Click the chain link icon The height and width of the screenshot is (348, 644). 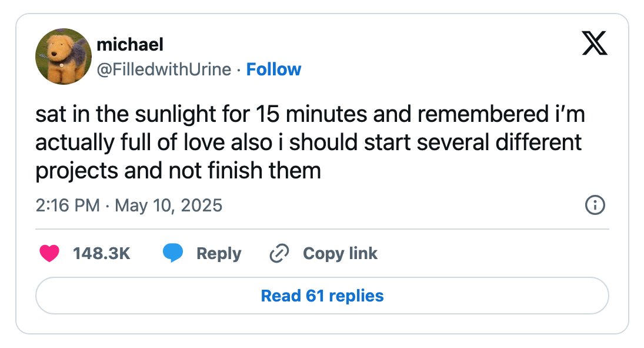tap(279, 253)
